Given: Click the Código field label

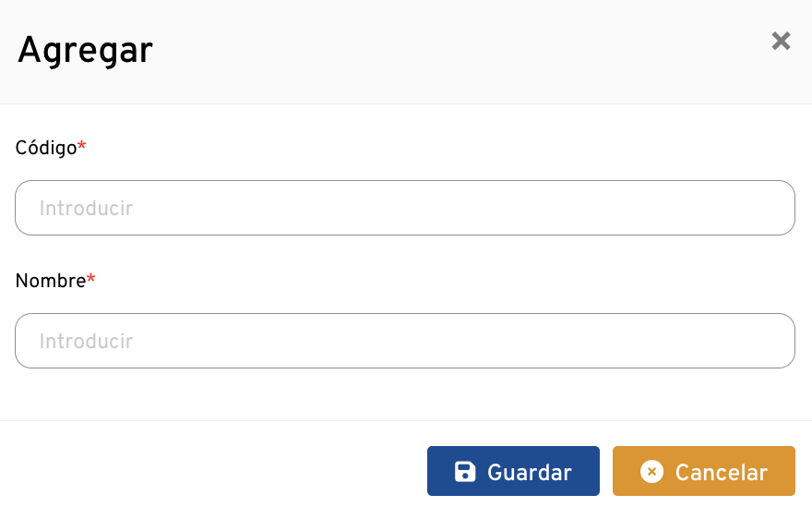Looking at the screenshot, I should (46, 148).
